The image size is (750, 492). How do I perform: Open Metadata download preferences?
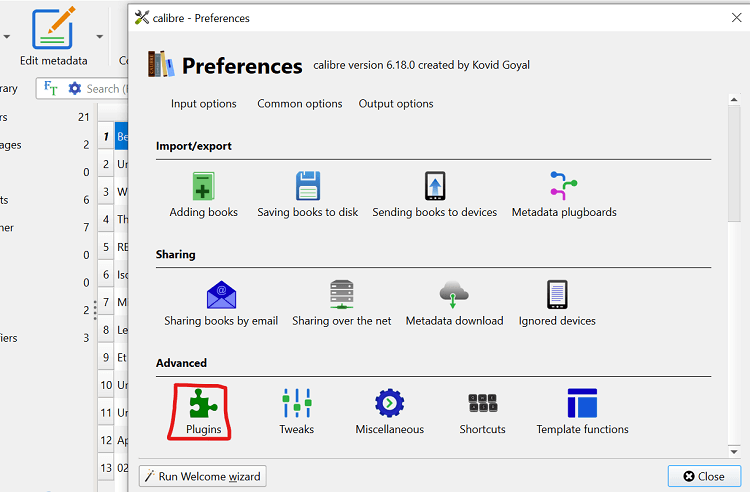[x=454, y=304]
